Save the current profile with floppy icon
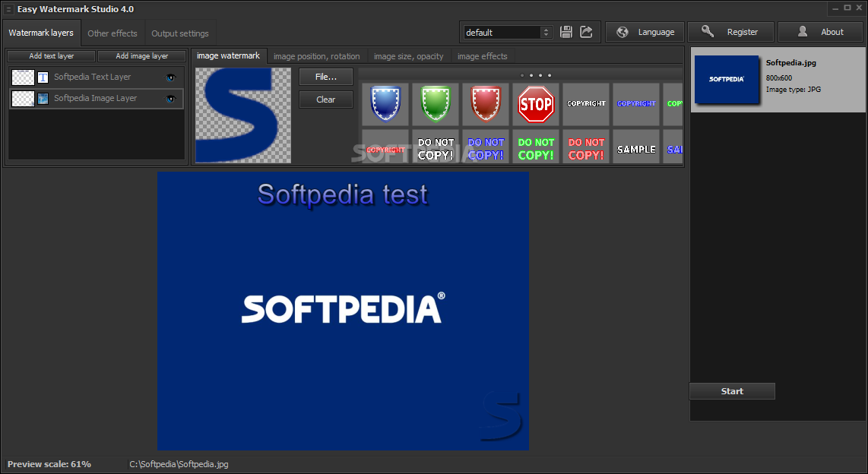 coord(565,32)
